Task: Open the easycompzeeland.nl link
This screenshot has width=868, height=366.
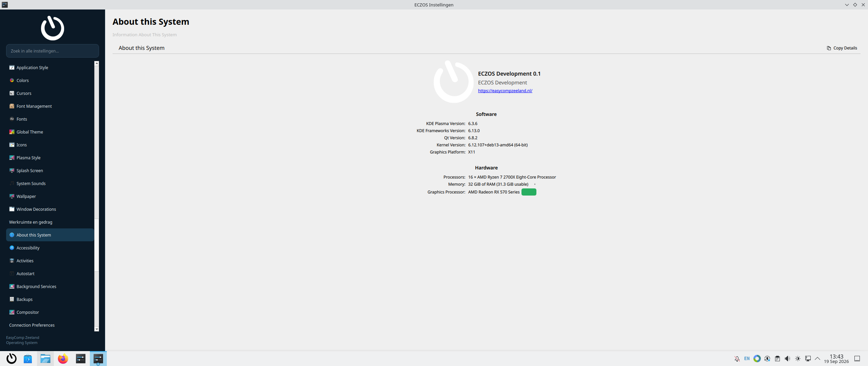Action: point(505,91)
